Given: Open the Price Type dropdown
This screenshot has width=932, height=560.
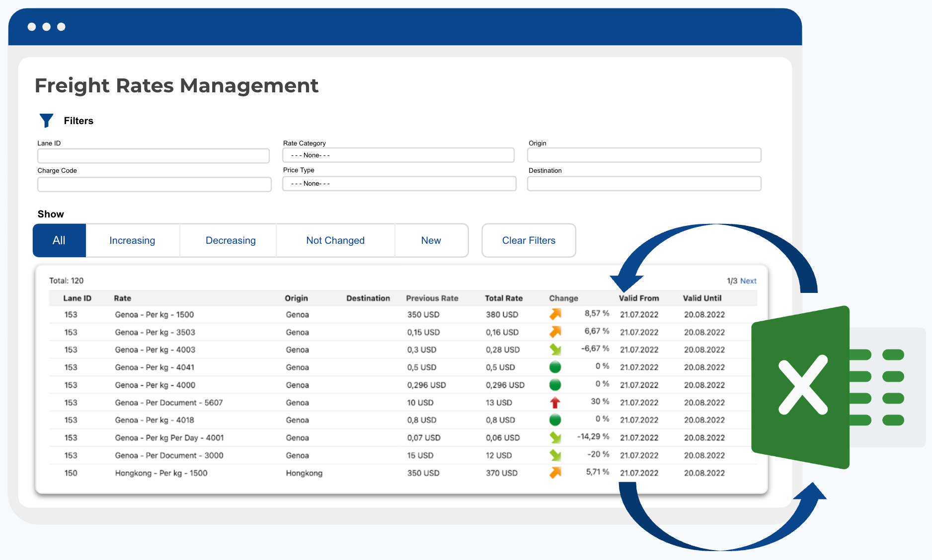Looking at the screenshot, I should [x=399, y=184].
